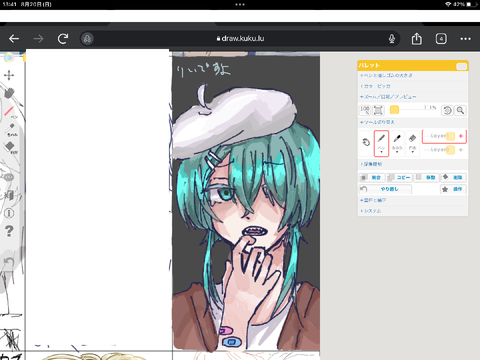The height and width of the screenshot is (360, 480).
Task: Click the rotate canvas reset icon
Action: 447,110
